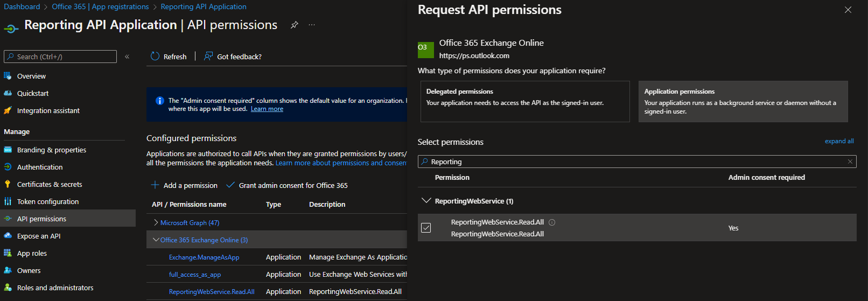Click info icon next to ReportingWebService.Read.All
The width and height of the screenshot is (868, 301).
pos(552,222)
